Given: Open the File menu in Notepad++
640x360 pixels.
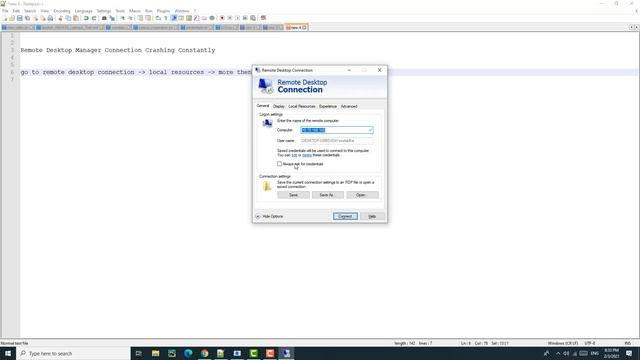Looking at the screenshot, I should [x=5, y=11].
